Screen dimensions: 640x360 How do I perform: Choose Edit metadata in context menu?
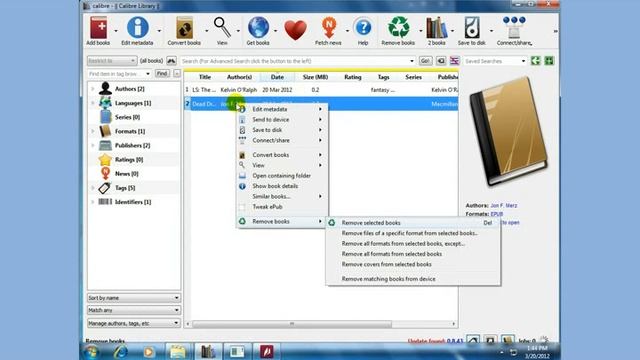(x=282, y=109)
